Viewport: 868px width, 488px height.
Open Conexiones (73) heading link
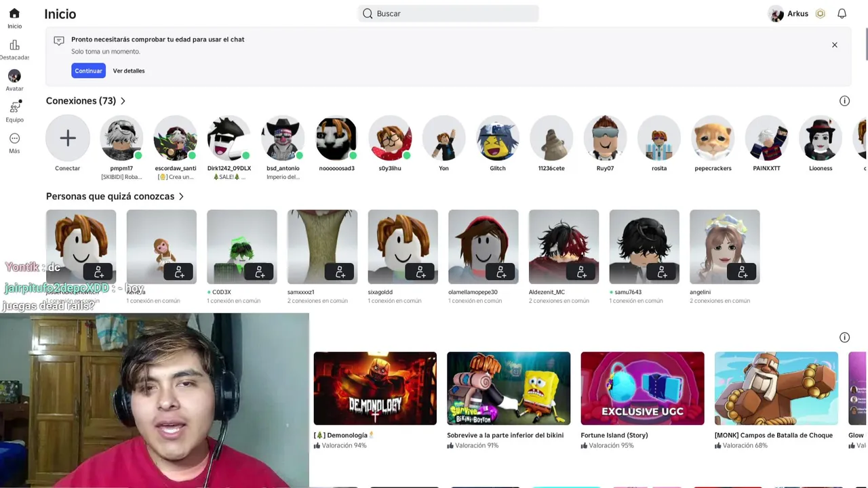point(81,101)
